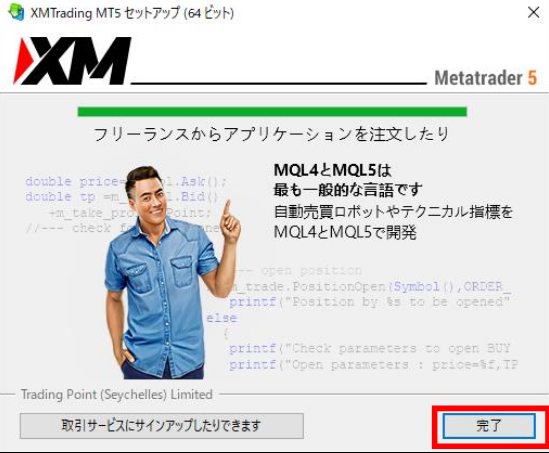Image resolution: width=549 pixels, height=453 pixels.
Task: Click the 自動売買ロボットやテクニカル指標を description line
Action: [x=393, y=212]
